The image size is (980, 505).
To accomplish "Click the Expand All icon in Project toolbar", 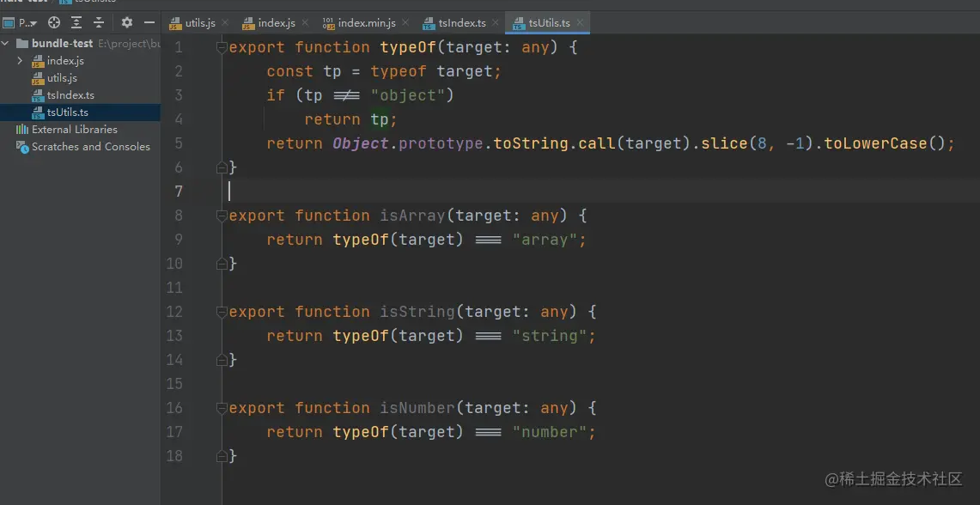I will pos(76,23).
